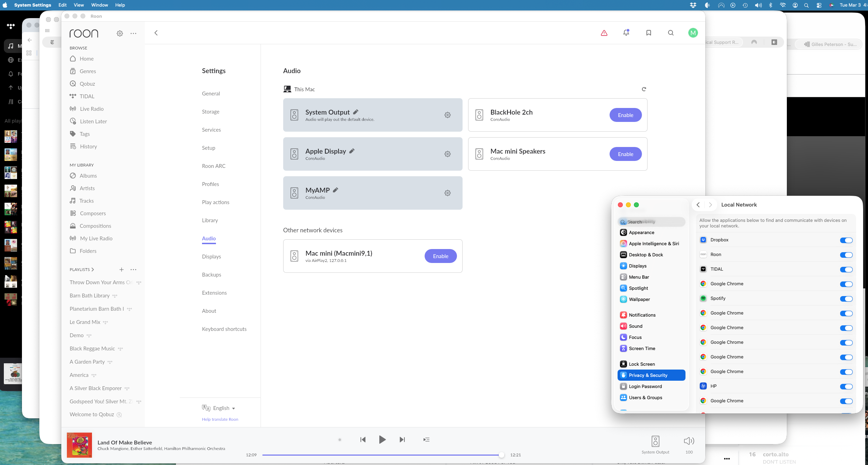This screenshot has width=868, height=465.
Task: Enable BlackHole 2ch audio device
Action: tap(625, 115)
